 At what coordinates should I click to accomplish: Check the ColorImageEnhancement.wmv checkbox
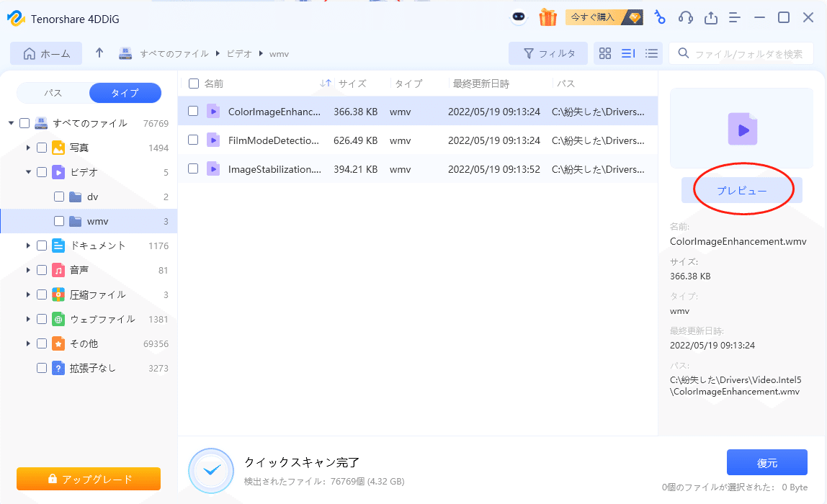[192, 111]
